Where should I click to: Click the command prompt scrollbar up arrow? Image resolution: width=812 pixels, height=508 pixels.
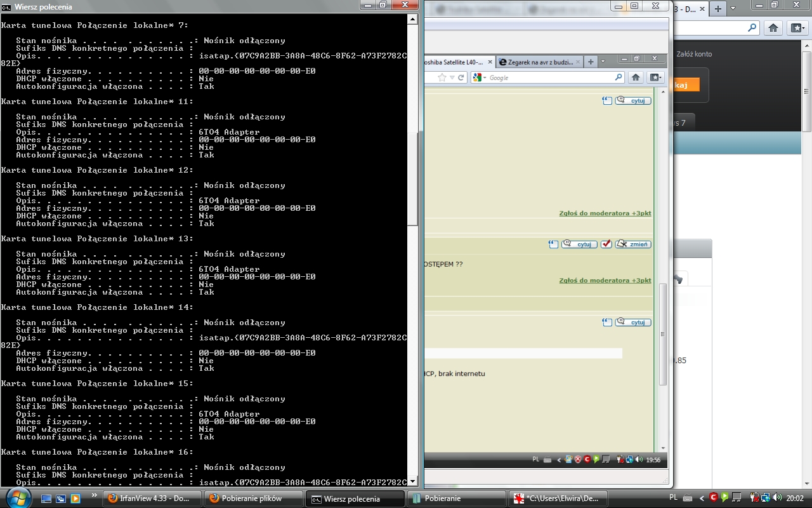412,20
